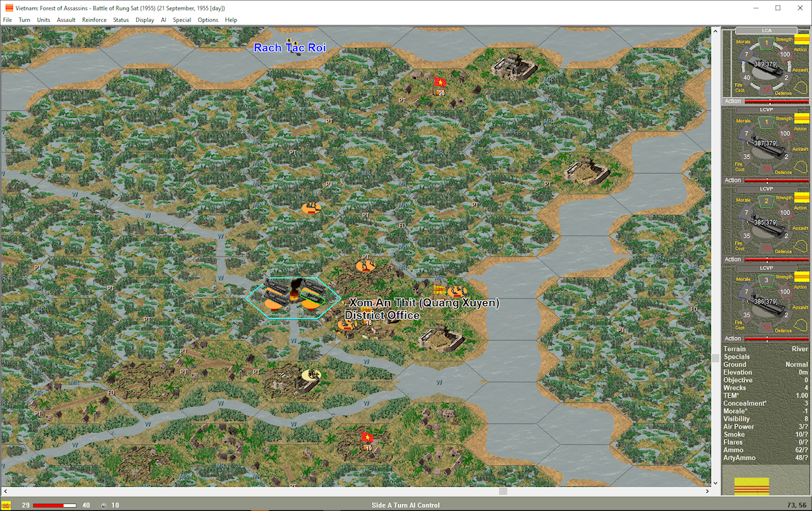Select the LCVP unit card 386[379]

[767, 301]
